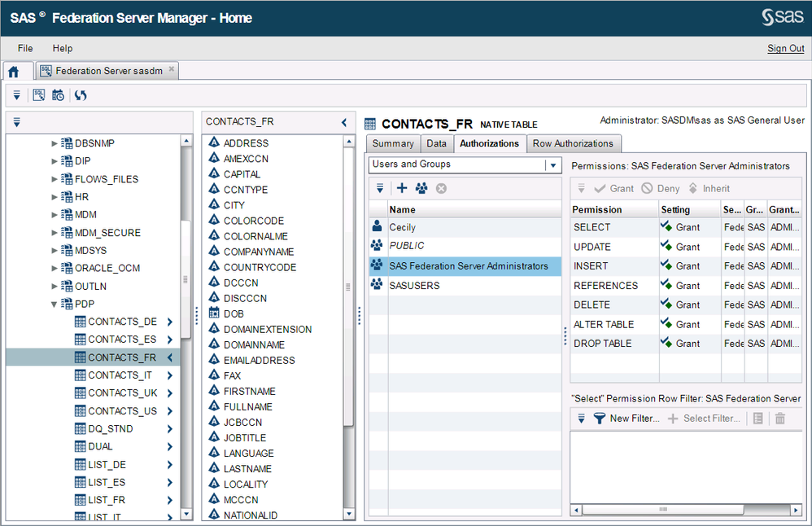Select the CONTACTS_UK table
Image resolution: width=812 pixels, height=526 pixels.
(x=122, y=393)
